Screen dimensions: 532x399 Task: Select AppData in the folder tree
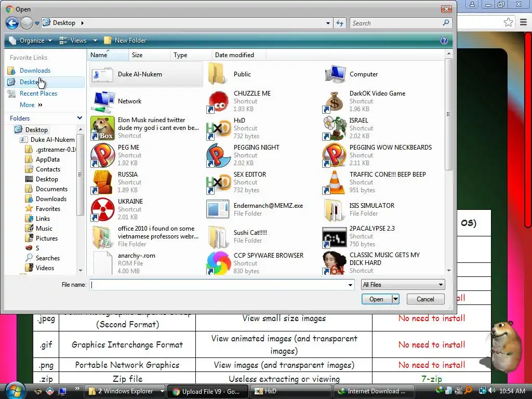pos(47,159)
